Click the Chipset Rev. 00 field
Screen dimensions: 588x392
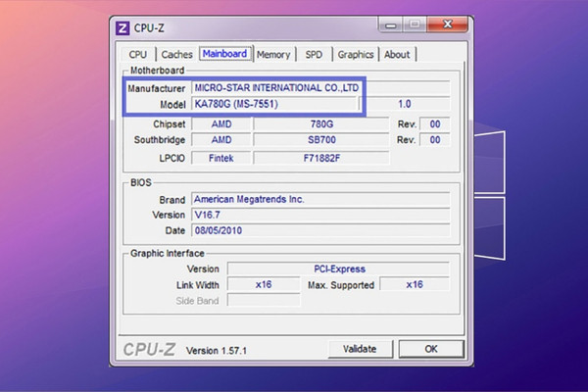[x=434, y=124]
